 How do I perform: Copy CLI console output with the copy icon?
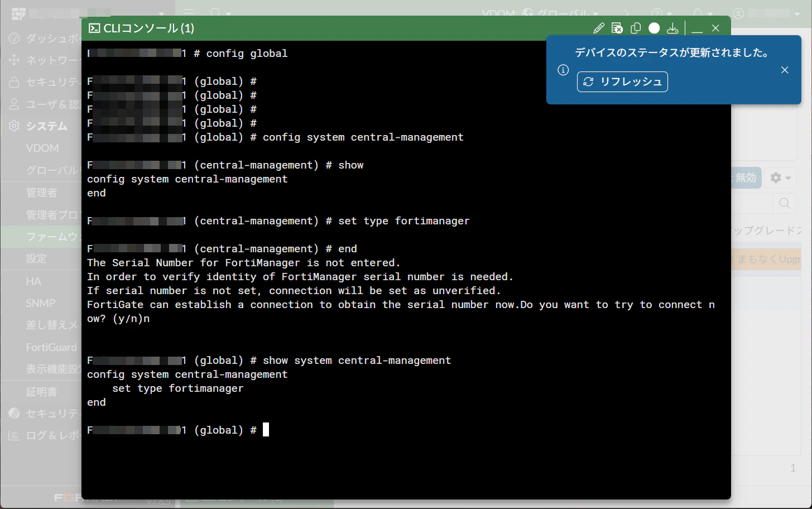coord(636,28)
